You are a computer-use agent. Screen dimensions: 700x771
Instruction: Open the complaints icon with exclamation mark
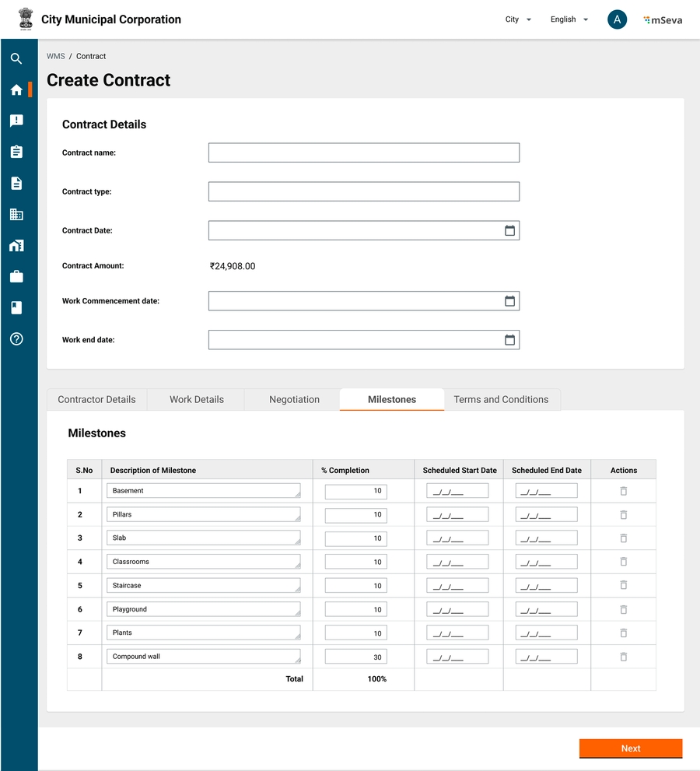(16, 121)
